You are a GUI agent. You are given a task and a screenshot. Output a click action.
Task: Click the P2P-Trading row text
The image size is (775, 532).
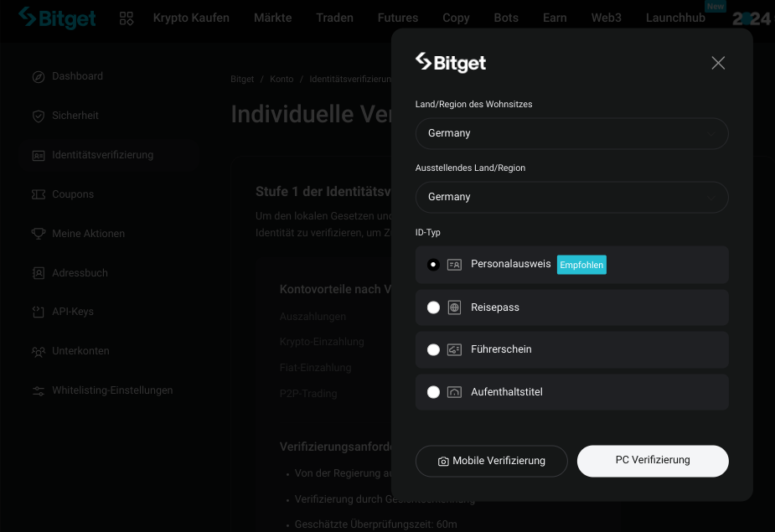pos(308,394)
